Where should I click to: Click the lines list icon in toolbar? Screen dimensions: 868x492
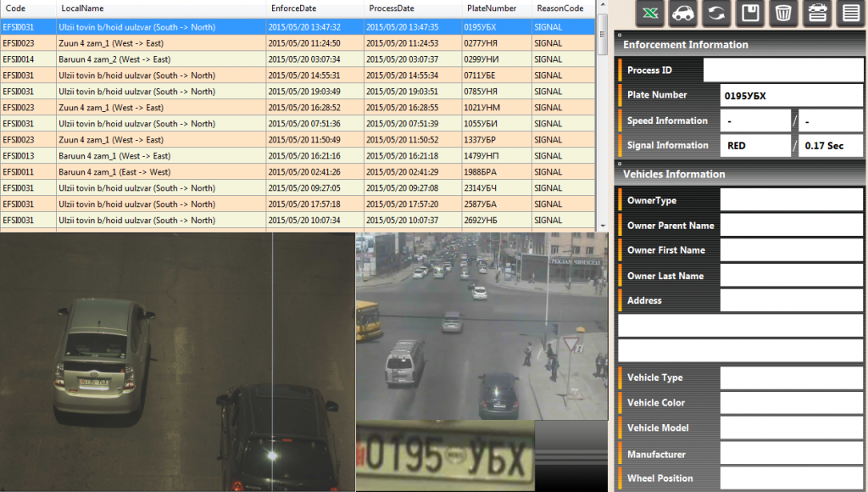click(x=849, y=13)
